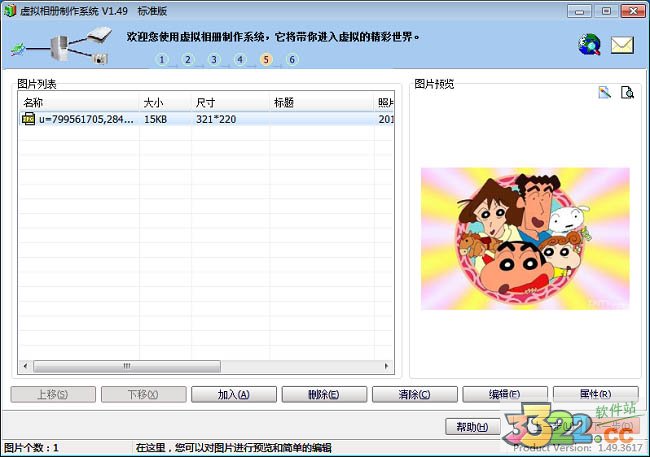Sort by 大小 column header
650x457 pixels.
[x=165, y=102]
